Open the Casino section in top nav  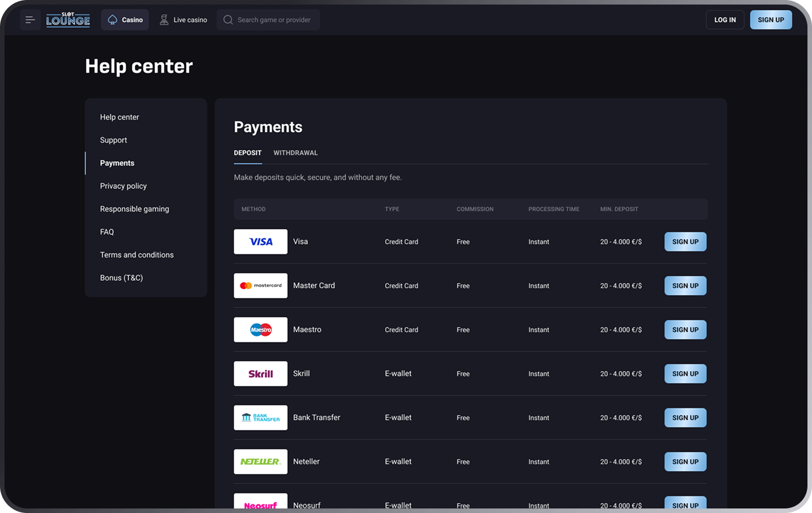tap(125, 20)
